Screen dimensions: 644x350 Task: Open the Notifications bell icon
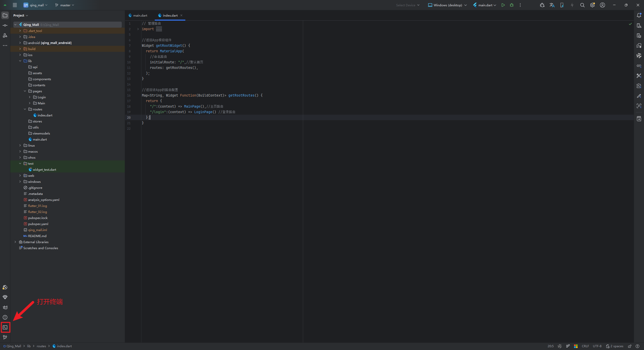pyautogui.click(x=639, y=15)
